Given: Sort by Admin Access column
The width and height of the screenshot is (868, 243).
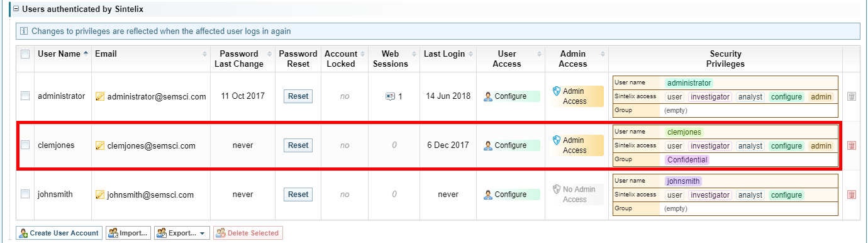Looking at the screenshot, I should click(576, 59).
